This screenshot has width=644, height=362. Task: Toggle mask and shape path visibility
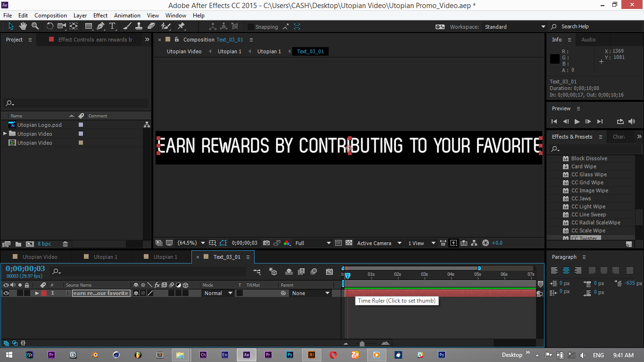click(x=223, y=243)
